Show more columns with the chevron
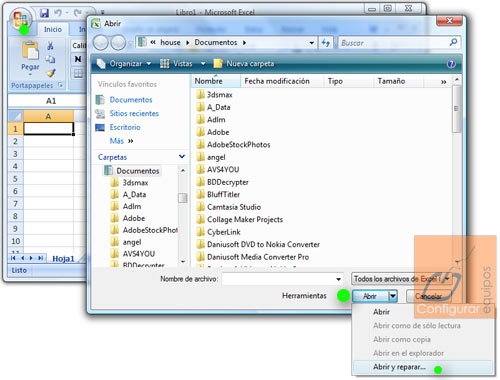The height and width of the screenshot is (380, 500). (x=443, y=82)
